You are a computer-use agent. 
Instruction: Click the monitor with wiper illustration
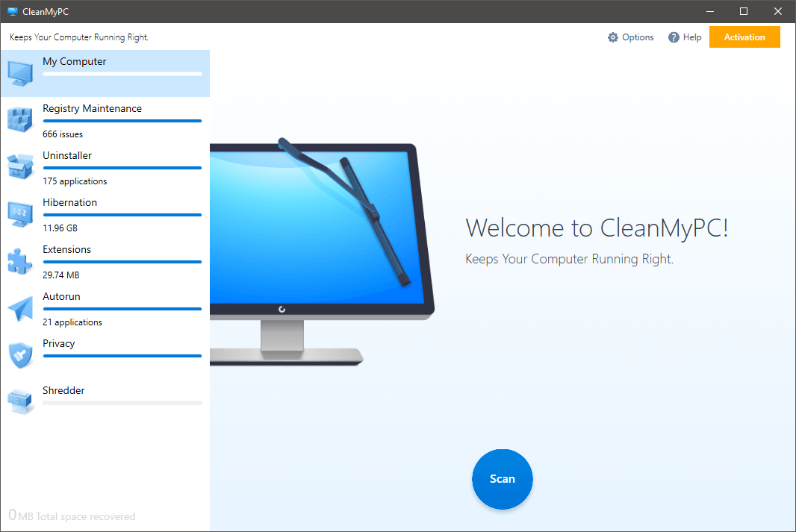322,251
